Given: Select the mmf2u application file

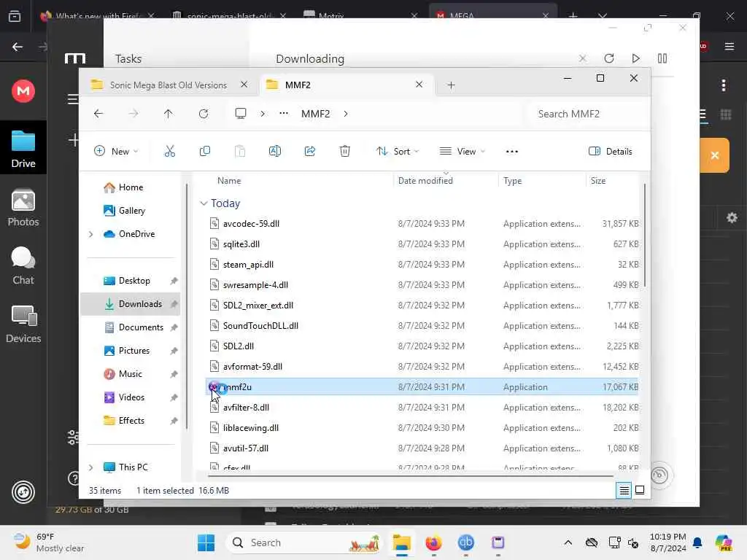Looking at the screenshot, I should coord(422,386).
